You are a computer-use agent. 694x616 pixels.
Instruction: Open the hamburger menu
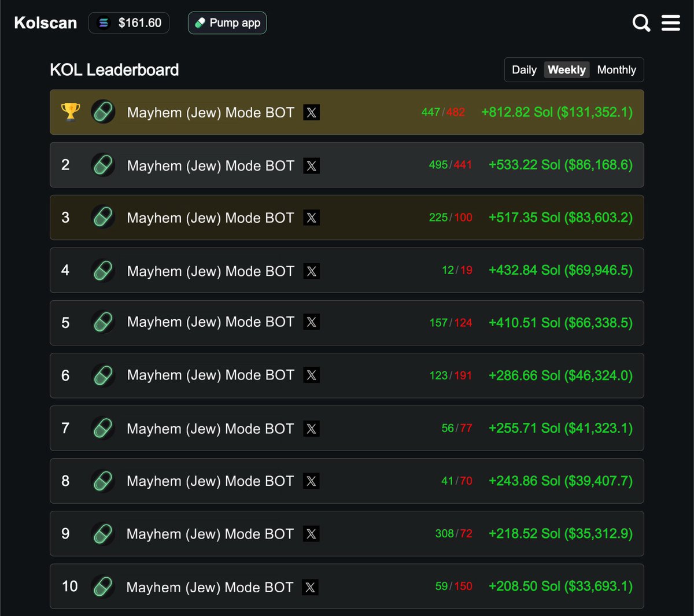pyautogui.click(x=671, y=23)
